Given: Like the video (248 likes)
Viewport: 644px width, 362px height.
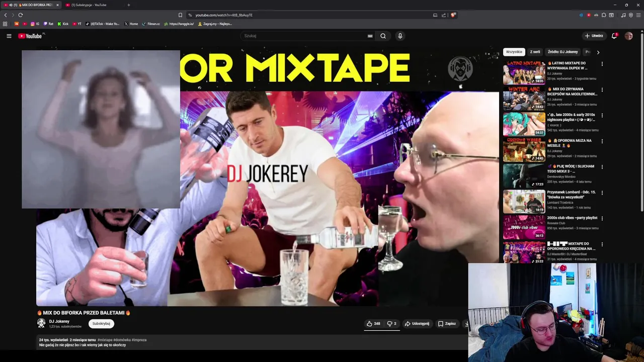Looking at the screenshot, I should point(373,324).
